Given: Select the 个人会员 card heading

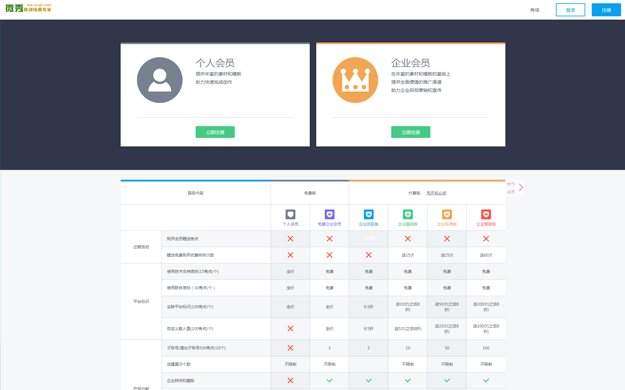Looking at the screenshot, I should tap(215, 63).
